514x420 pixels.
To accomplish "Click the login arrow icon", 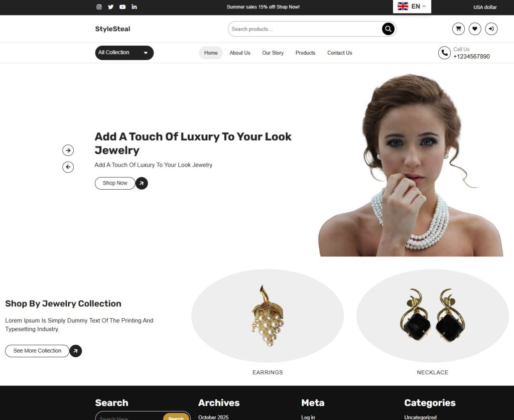I will point(491,29).
